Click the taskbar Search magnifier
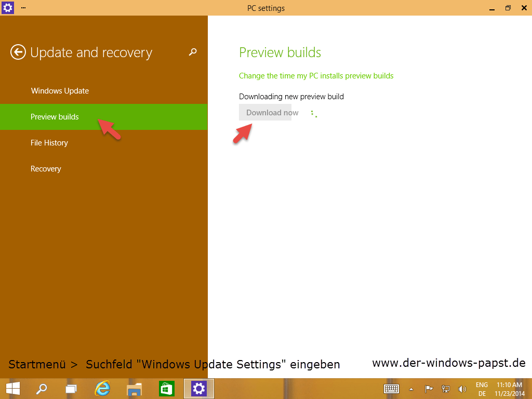 coord(42,388)
